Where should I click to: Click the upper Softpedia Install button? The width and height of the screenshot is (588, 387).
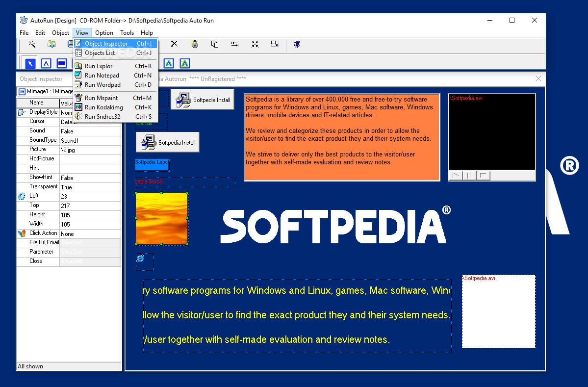[x=203, y=100]
